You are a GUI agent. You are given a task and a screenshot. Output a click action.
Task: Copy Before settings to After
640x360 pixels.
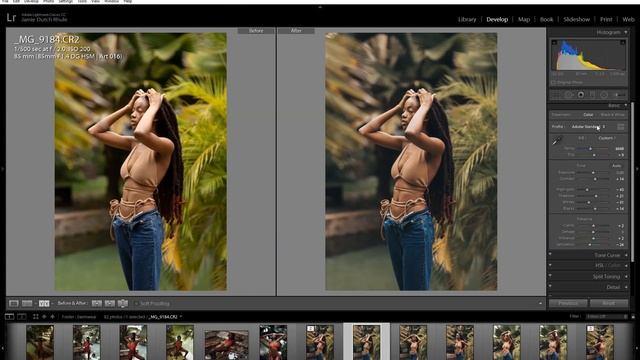pyautogui.click(x=96, y=303)
